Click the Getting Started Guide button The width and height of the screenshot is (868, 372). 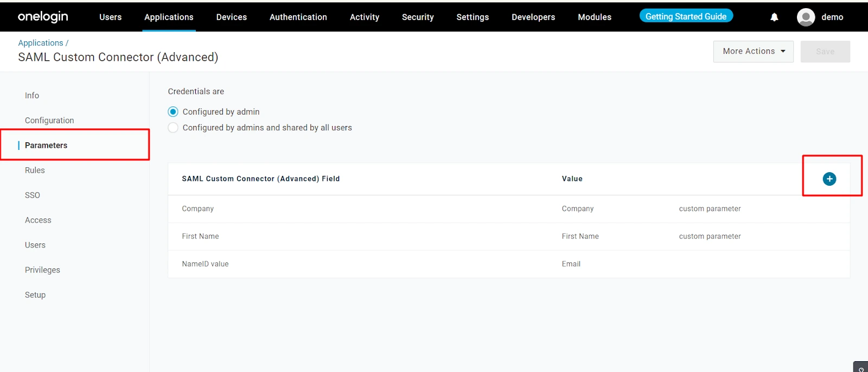tap(686, 16)
